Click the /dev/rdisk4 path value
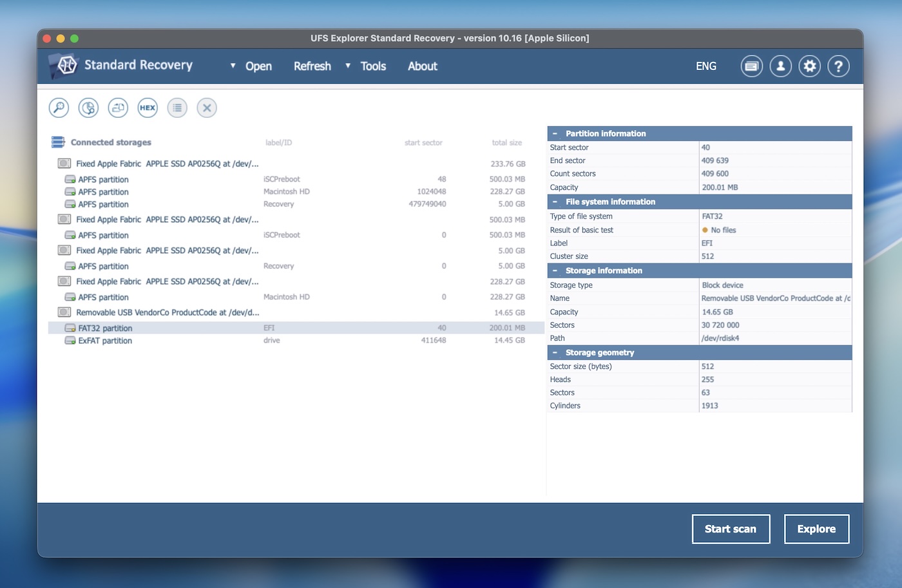Viewport: 902px width, 588px height. [720, 338]
